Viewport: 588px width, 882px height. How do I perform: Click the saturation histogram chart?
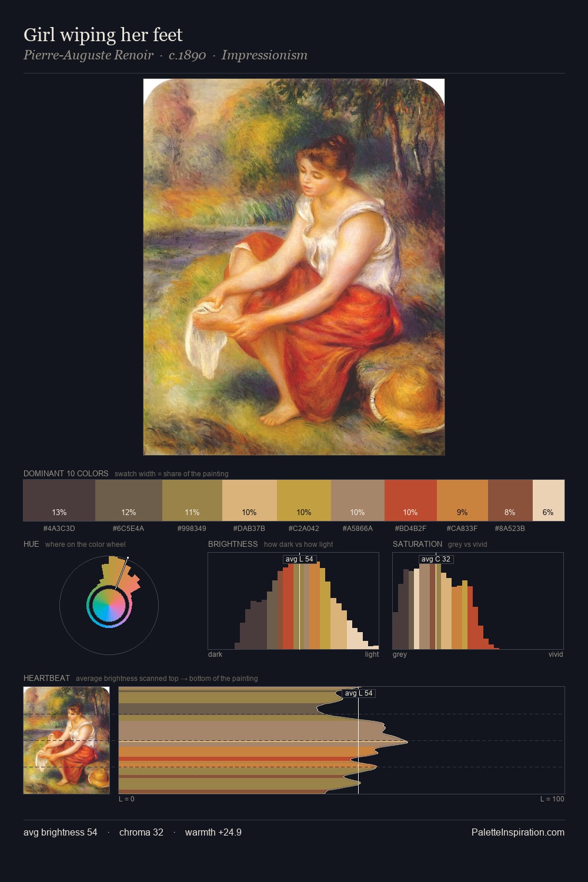478,601
